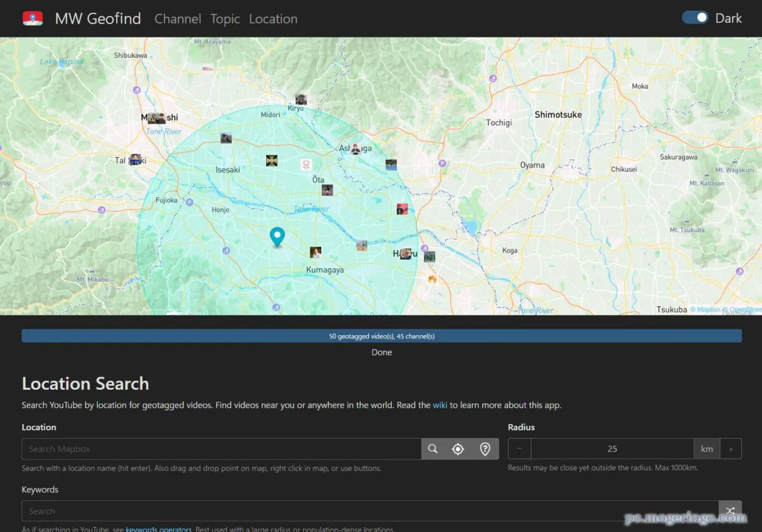Open the keywords operators link
The height and width of the screenshot is (532, 762).
(159, 528)
